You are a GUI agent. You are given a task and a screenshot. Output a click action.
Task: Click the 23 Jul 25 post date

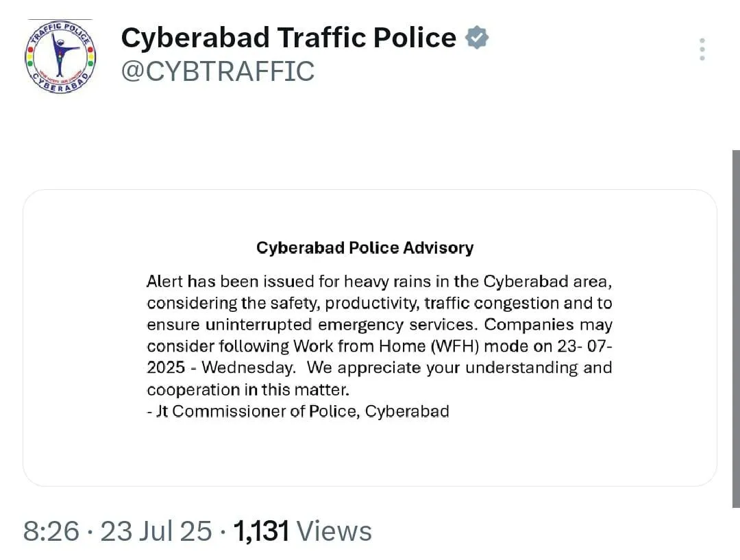156,531
